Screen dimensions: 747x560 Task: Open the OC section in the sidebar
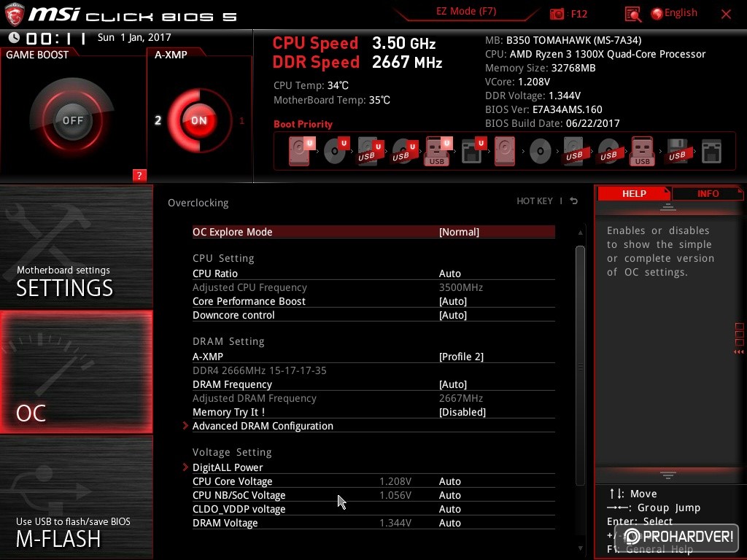click(76, 372)
